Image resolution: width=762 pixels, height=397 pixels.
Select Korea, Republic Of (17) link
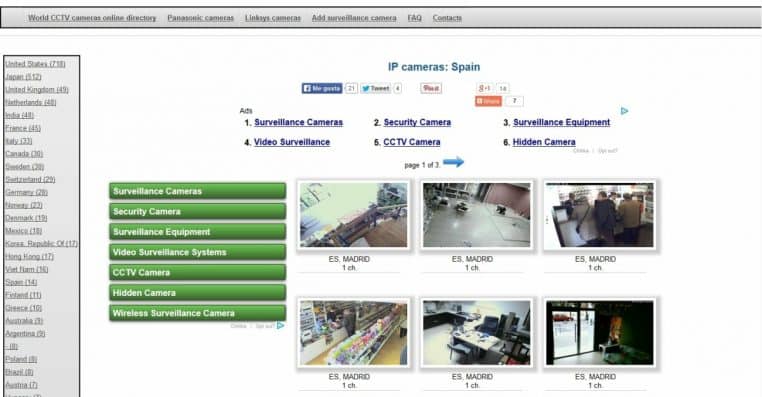(x=41, y=243)
